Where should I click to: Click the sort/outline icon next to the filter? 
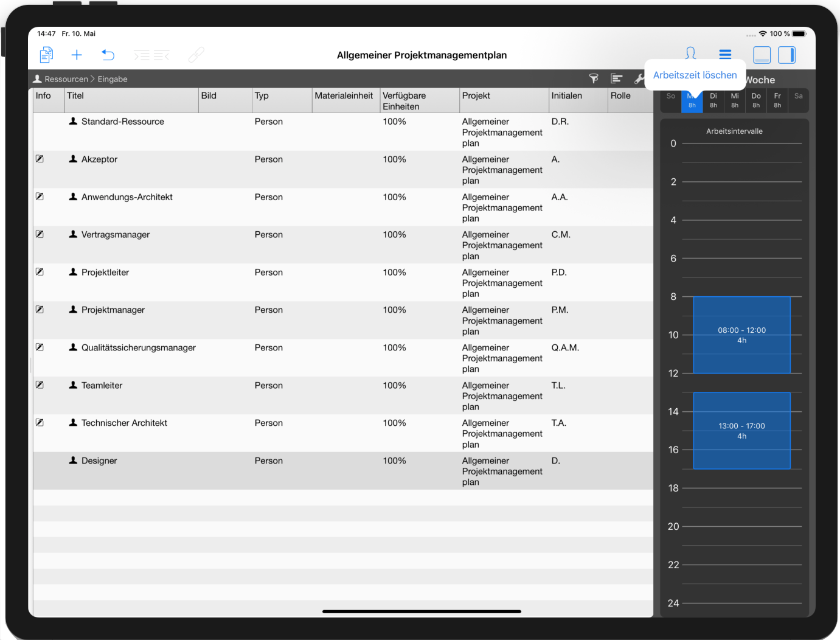[616, 78]
